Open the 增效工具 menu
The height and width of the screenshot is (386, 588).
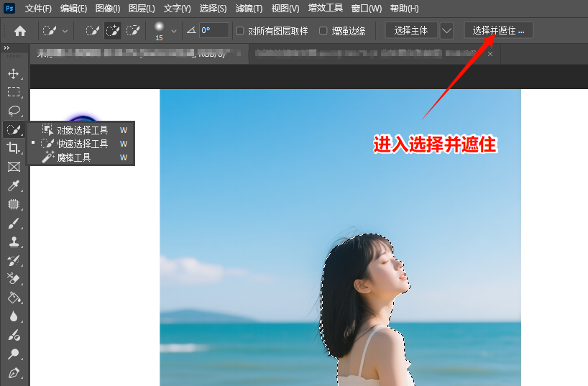pyautogui.click(x=325, y=8)
